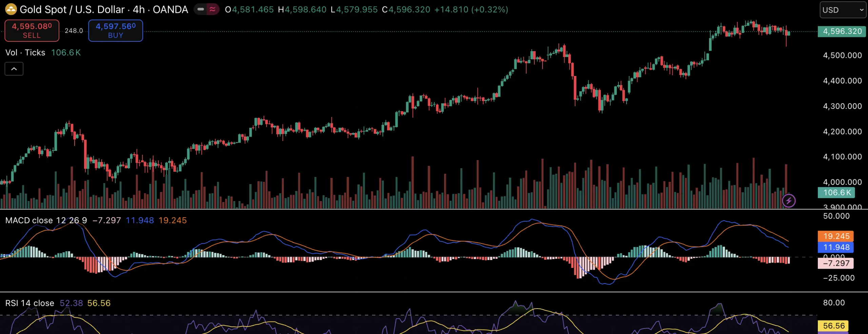The height and width of the screenshot is (334, 868).
Task: Click the 106.6K volume value label
Action: tap(66, 52)
